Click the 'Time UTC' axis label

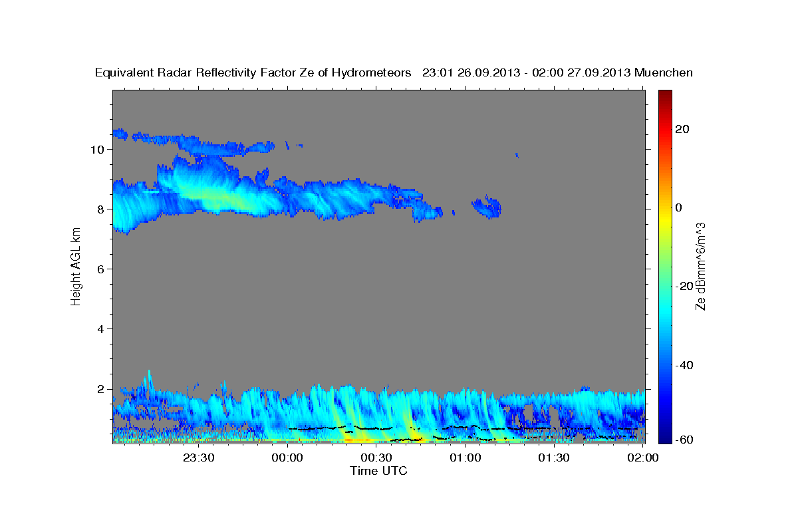378,471
